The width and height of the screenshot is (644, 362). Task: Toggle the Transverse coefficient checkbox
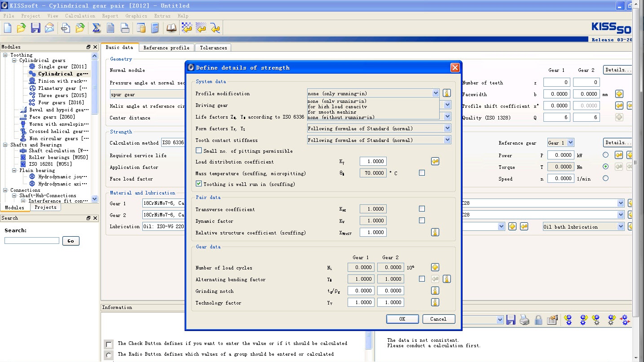422,208
